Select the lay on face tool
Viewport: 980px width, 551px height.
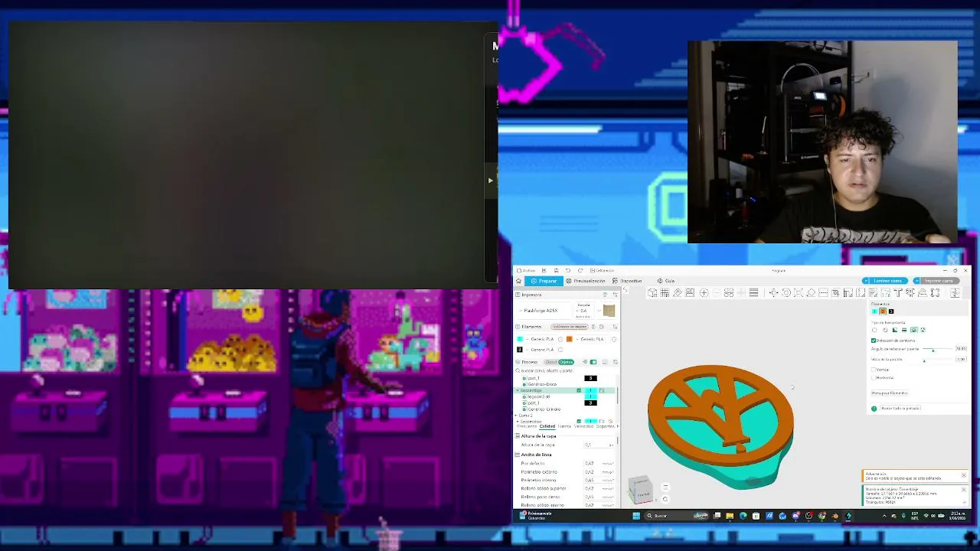coord(811,293)
